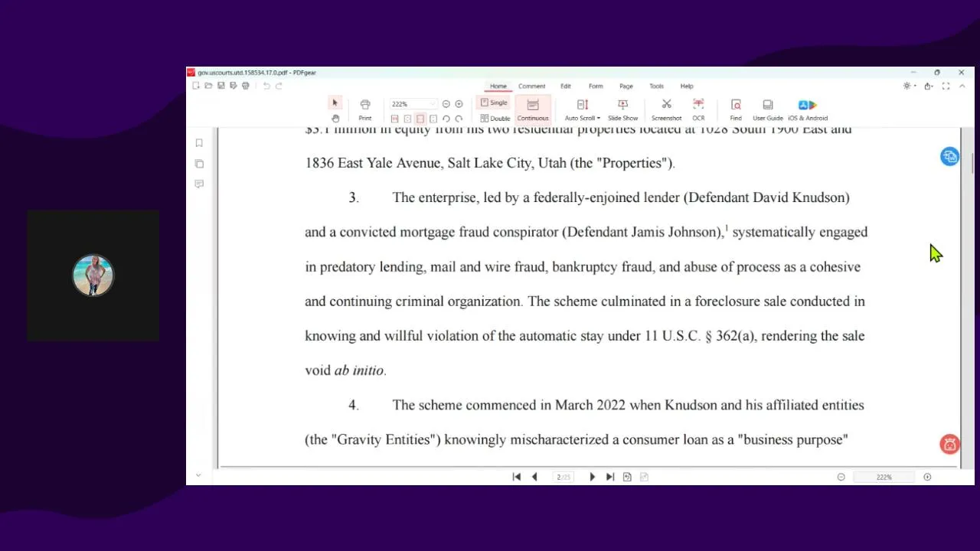This screenshot has width=980, height=551.
Task: Open the Find tool
Action: point(736,110)
